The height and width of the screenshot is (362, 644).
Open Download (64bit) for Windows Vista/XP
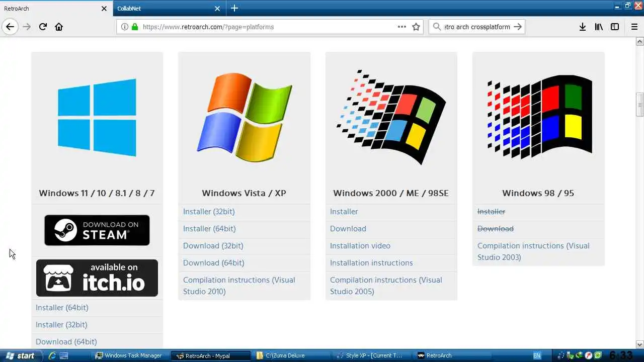(214, 262)
